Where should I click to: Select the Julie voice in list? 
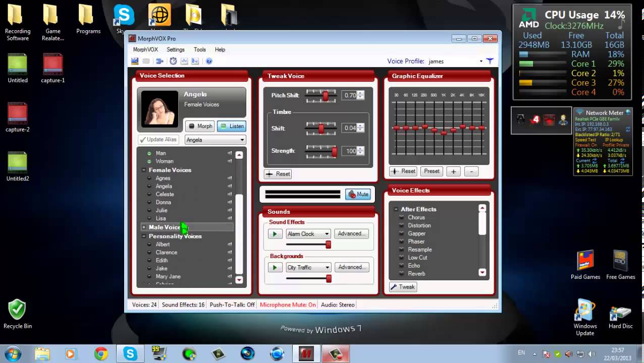click(162, 210)
